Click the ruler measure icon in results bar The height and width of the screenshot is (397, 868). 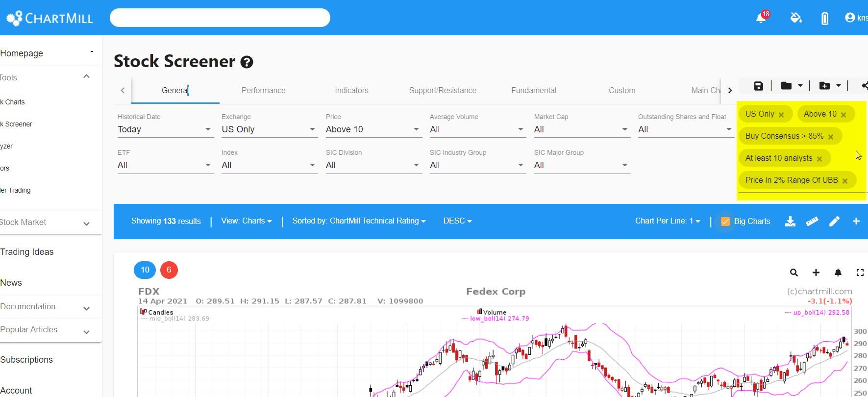click(x=812, y=222)
